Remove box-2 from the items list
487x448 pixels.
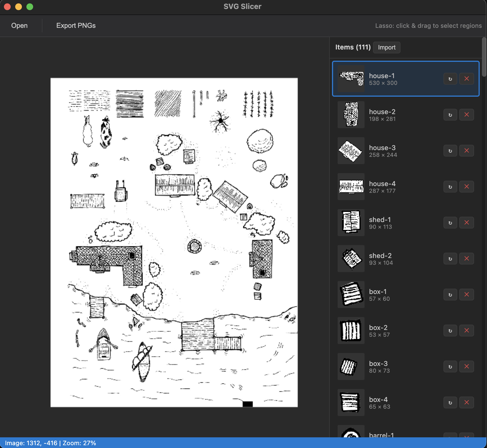[466, 331]
